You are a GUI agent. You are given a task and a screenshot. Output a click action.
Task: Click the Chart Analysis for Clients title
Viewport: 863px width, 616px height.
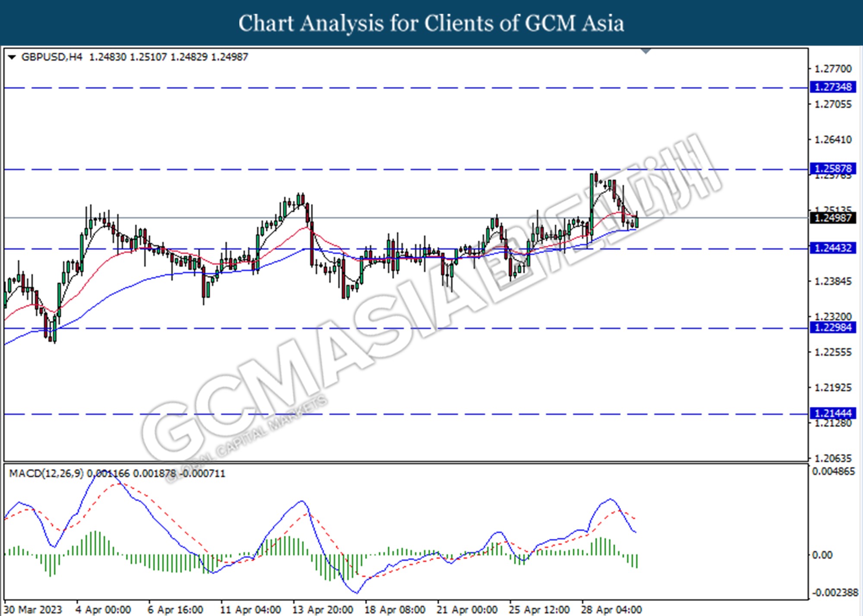point(431,23)
